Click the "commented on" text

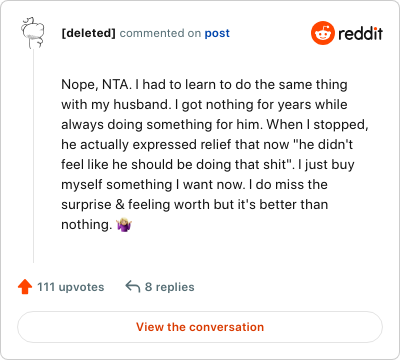coord(160,33)
